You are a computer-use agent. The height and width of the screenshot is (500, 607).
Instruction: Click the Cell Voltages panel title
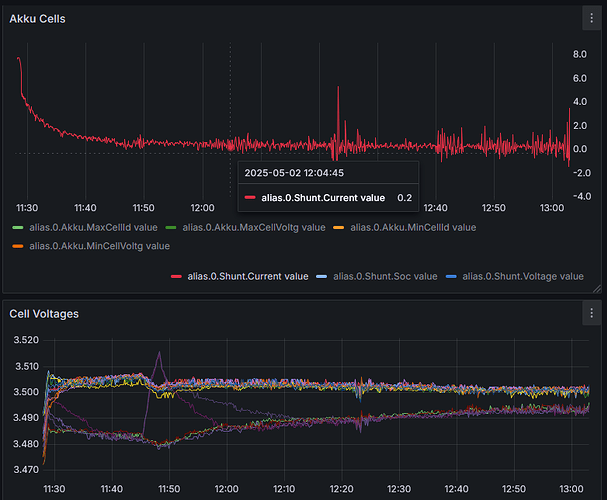[x=44, y=313]
